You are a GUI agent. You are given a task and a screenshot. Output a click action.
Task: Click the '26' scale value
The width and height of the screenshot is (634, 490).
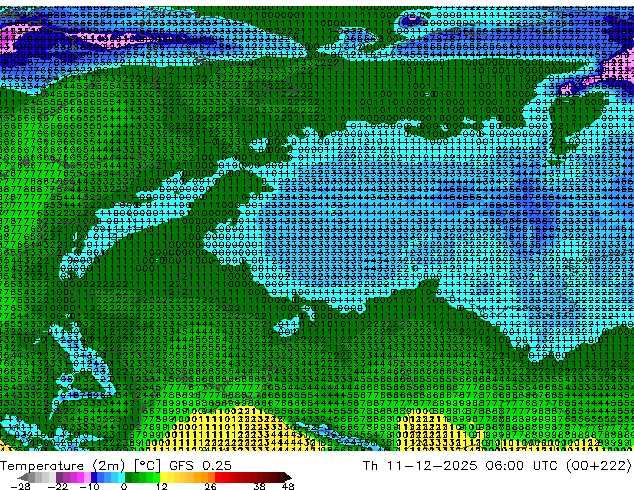coord(210,486)
